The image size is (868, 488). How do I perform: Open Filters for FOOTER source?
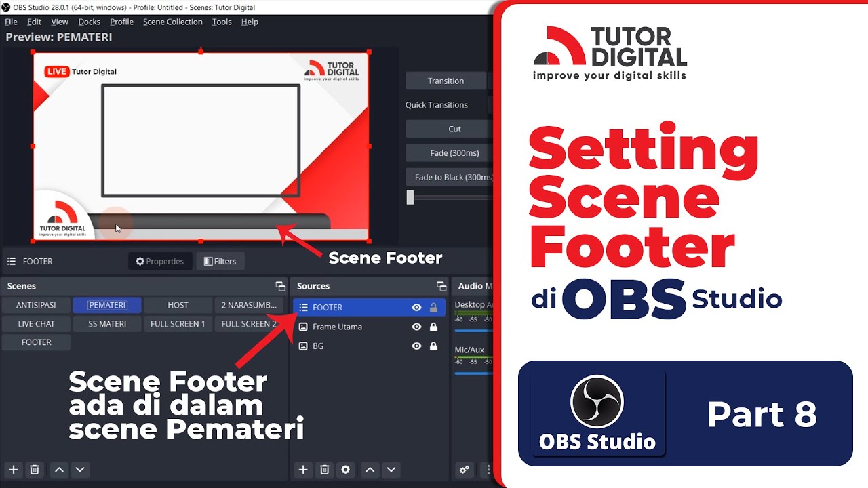pos(220,261)
